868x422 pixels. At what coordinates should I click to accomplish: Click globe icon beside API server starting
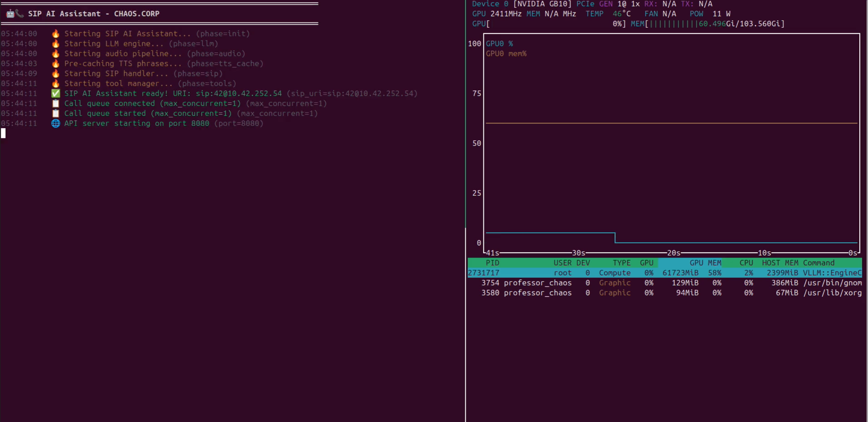56,124
